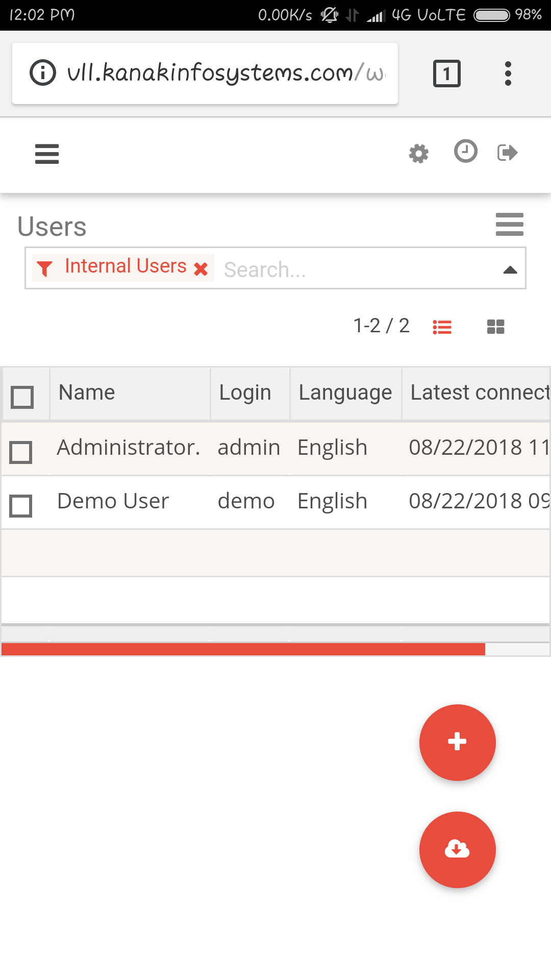
Task: Open the settings gear icon
Action: tap(419, 153)
